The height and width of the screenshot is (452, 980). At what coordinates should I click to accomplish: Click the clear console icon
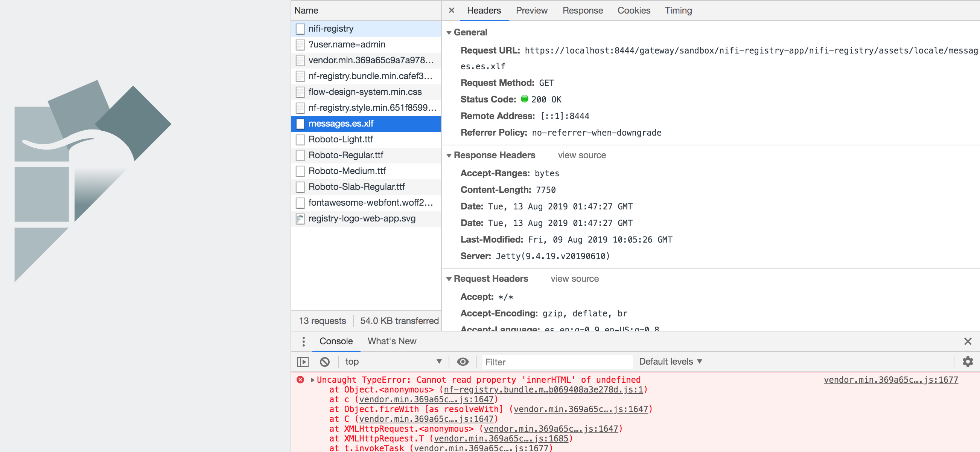coord(324,361)
